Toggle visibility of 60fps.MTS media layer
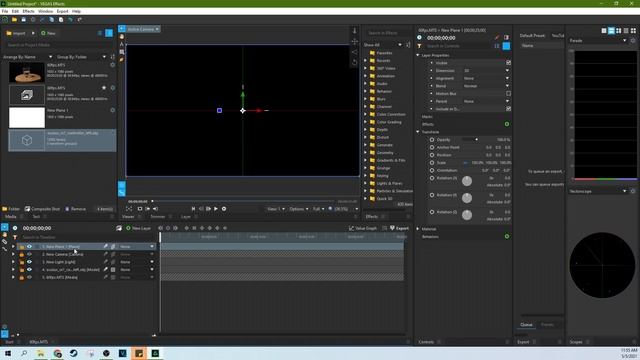This screenshot has height=360, width=640. 29,278
